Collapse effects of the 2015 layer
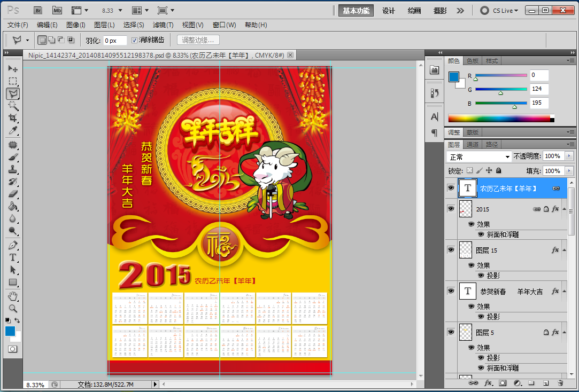579x392 pixels. click(564, 209)
